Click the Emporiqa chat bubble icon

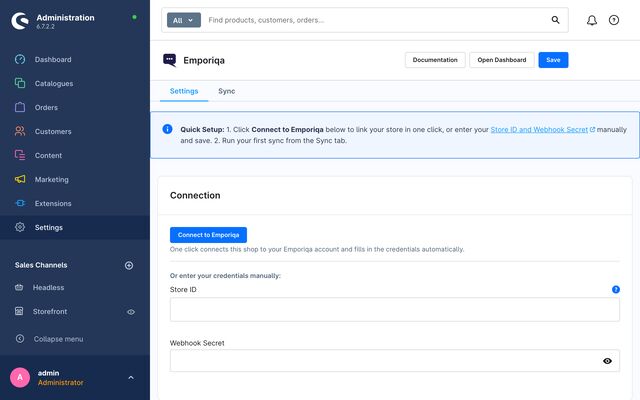pos(169,60)
